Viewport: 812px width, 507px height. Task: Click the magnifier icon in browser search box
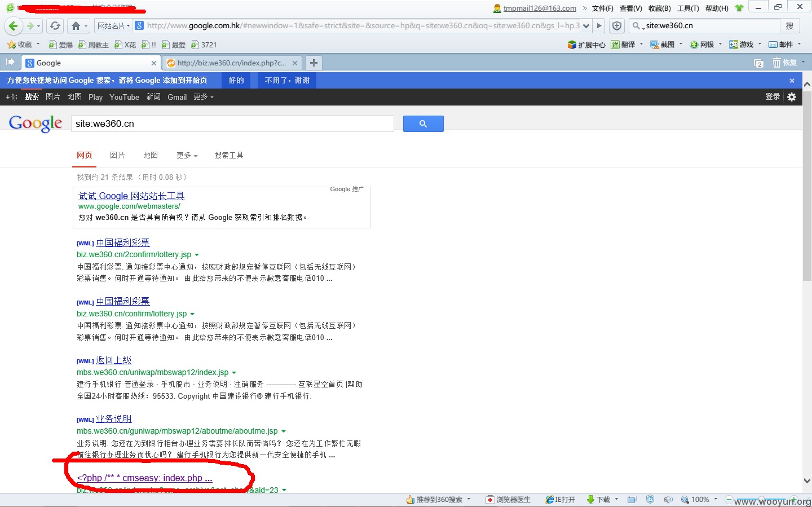(636, 25)
